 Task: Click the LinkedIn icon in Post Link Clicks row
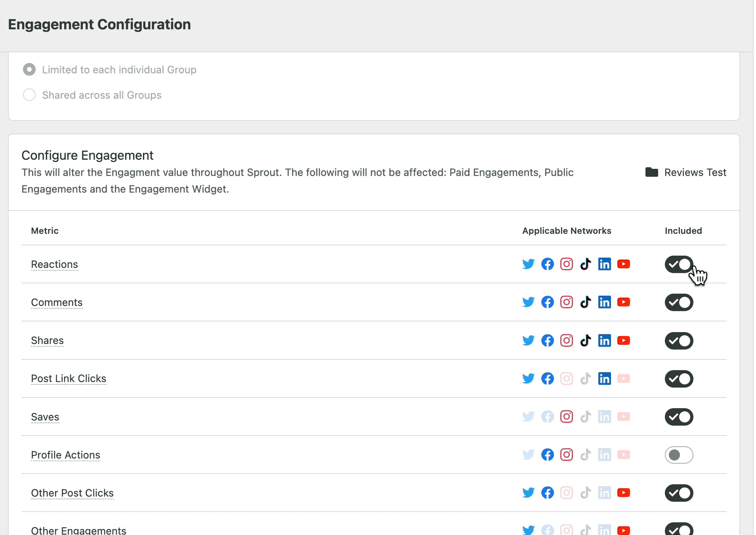605,378
